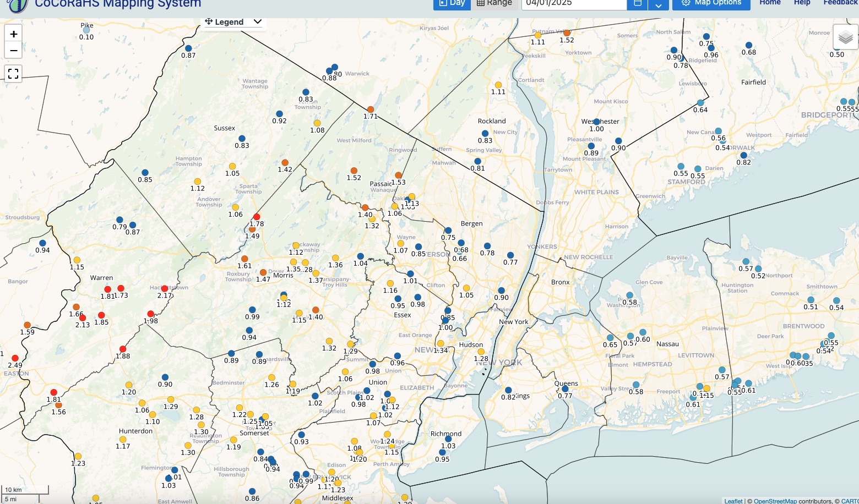Switch to Day view mode
This screenshot has width=859, height=504.
[452, 3]
